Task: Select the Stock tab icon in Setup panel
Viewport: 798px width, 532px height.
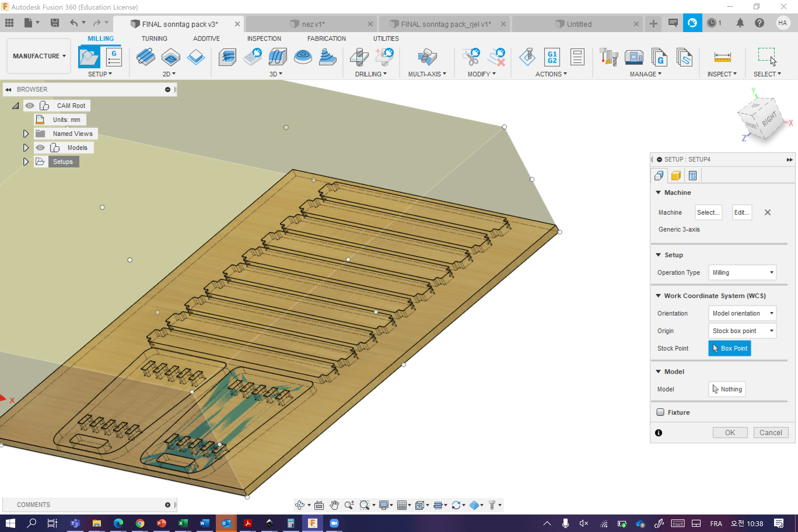Action: click(x=675, y=175)
